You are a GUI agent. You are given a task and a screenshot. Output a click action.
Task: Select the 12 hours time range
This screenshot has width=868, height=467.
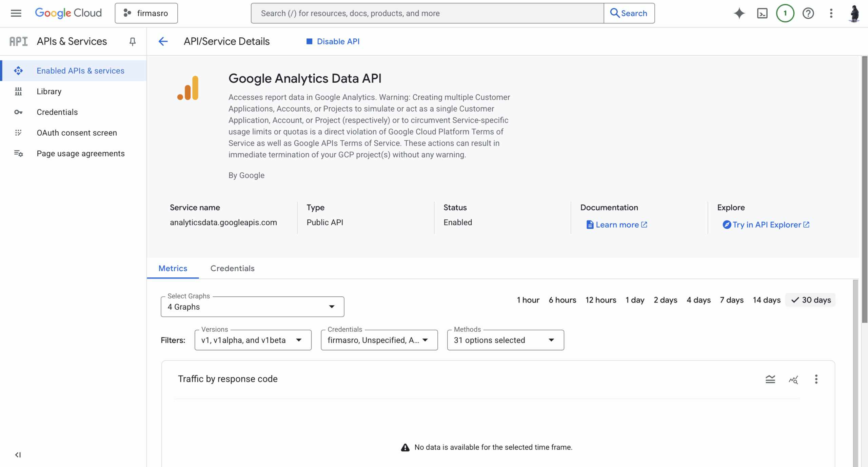(601, 300)
